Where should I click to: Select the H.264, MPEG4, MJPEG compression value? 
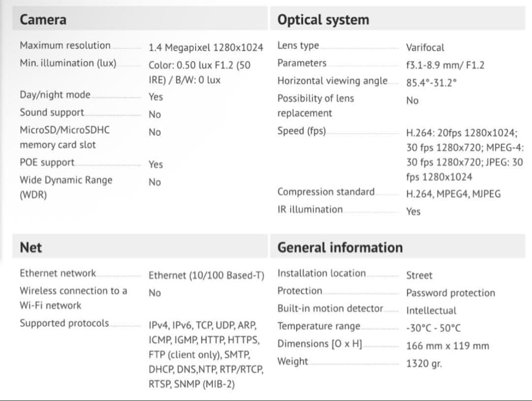click(x=453, y=194)
